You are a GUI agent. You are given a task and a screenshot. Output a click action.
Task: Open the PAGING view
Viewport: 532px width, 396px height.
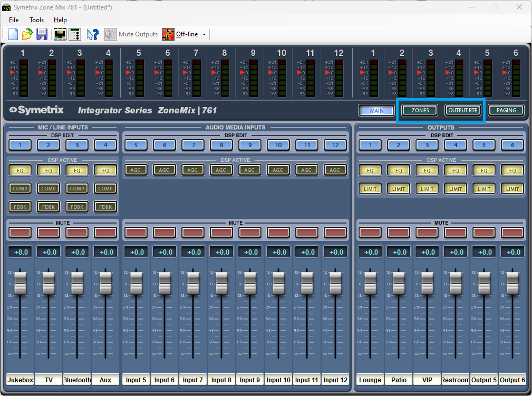(506, 110)
